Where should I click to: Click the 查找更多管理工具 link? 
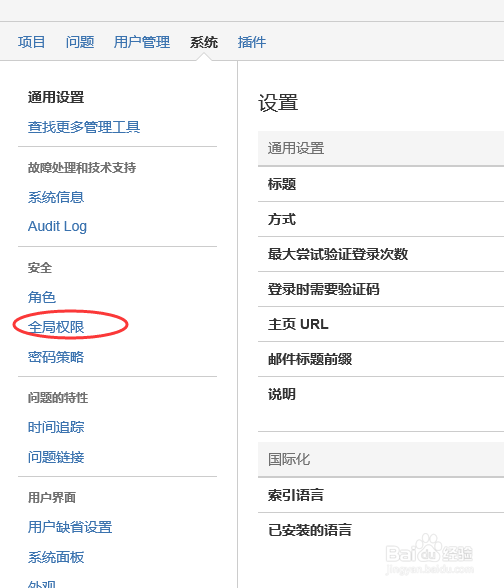(84, 127)
